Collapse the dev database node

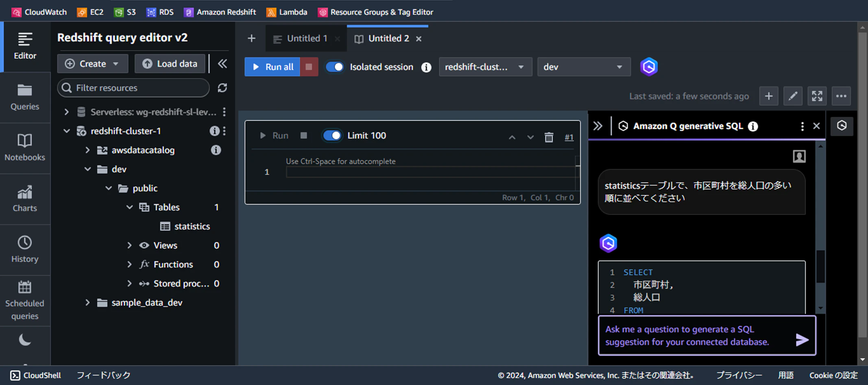click(87, 169)
